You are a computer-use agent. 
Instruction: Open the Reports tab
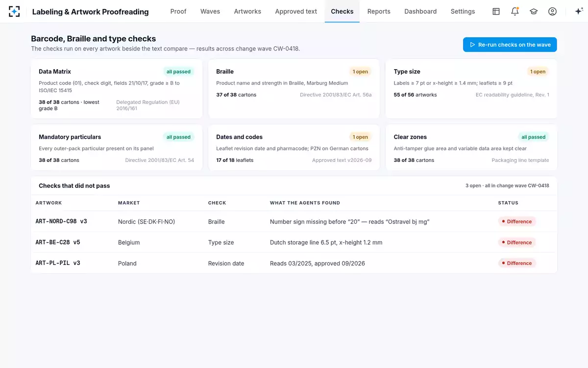379,11
